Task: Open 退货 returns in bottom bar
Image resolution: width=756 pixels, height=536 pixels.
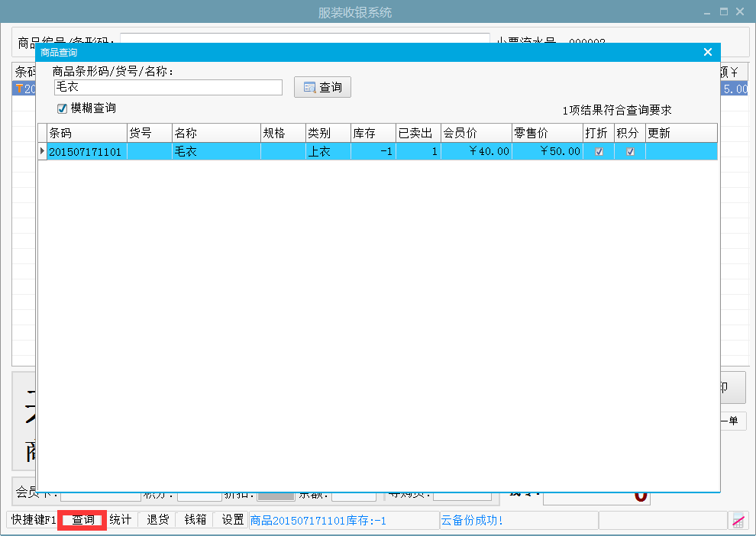Action: [158, 520]
